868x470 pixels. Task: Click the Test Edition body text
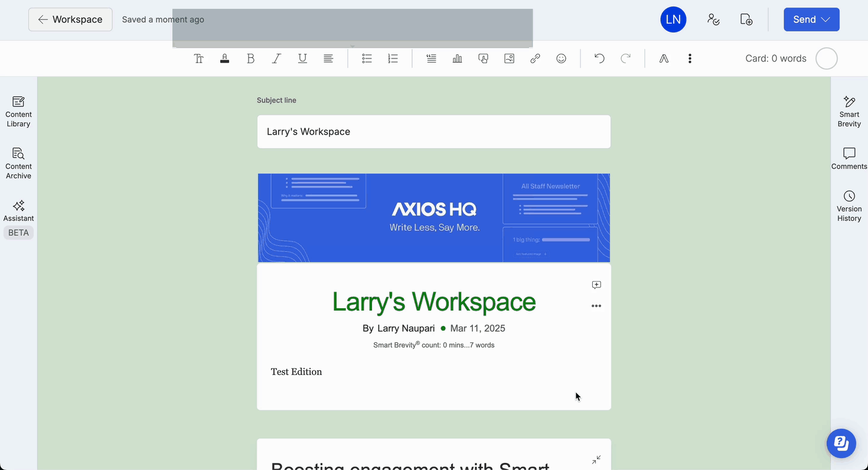click(x=296, y=372)
